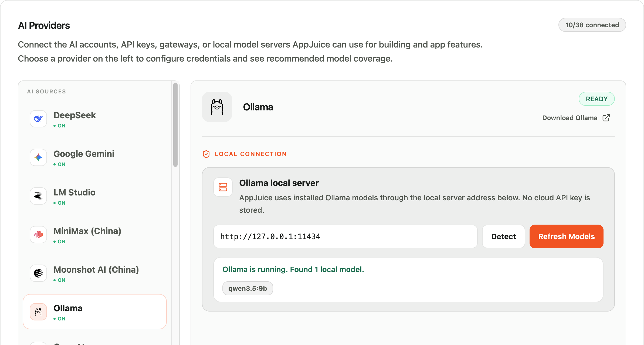Click the LM Studio logo icon
The width and height of the screenshot is (644, 345).
(38, 196)
